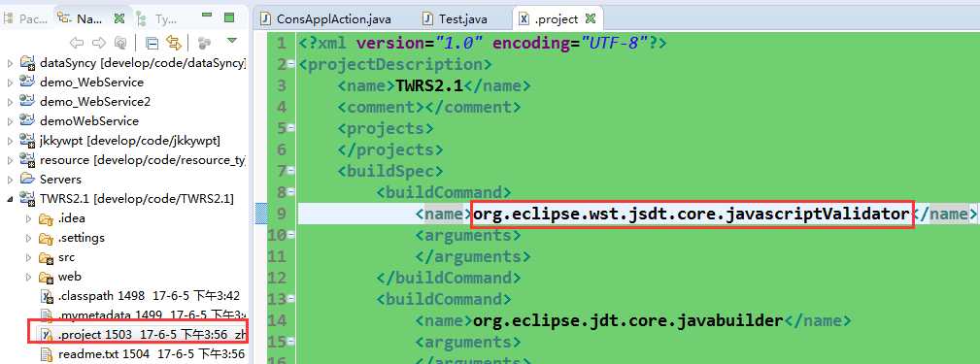This screenshot has width=980, height=364.
Task: Click the web folder icon
Action: (47, 277)
